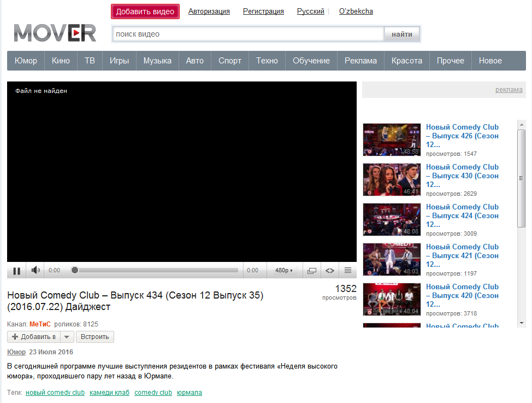The width and height of the screenshot is (532, 403).
Task: Open the Новое category tab
Action: (x=490, y=61)
